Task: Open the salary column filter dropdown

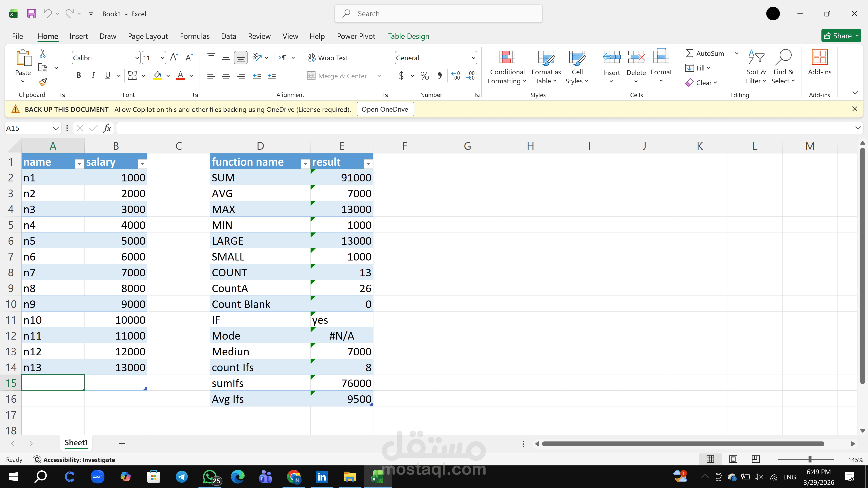Action: click(x=142, y=164)
